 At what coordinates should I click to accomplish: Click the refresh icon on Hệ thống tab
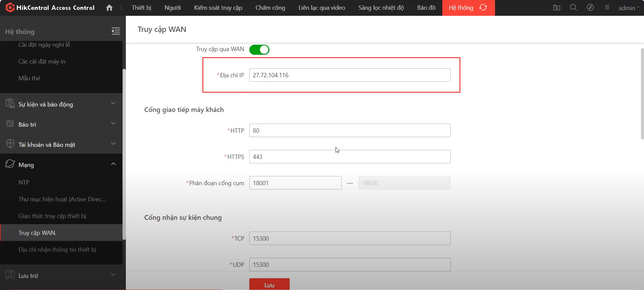pyautogui.click(x=483, y=7)
